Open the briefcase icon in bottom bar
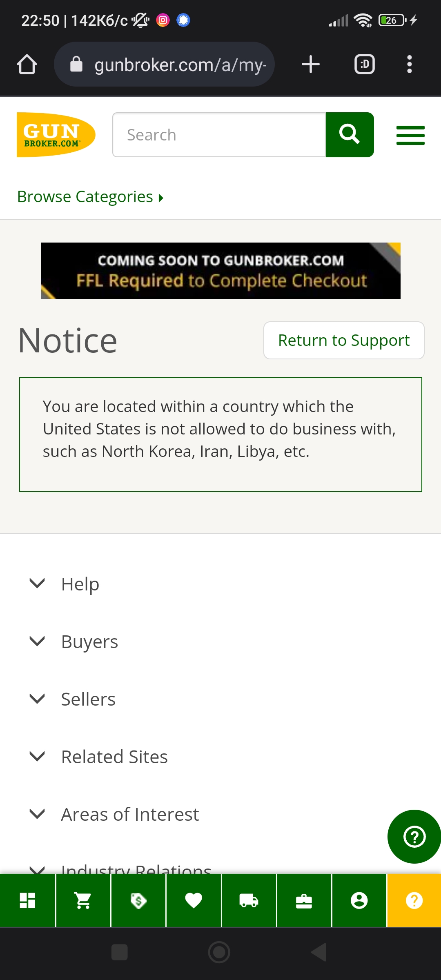Image resolution: width=441 pixels, height=980 pixels. tap(304, 900)
